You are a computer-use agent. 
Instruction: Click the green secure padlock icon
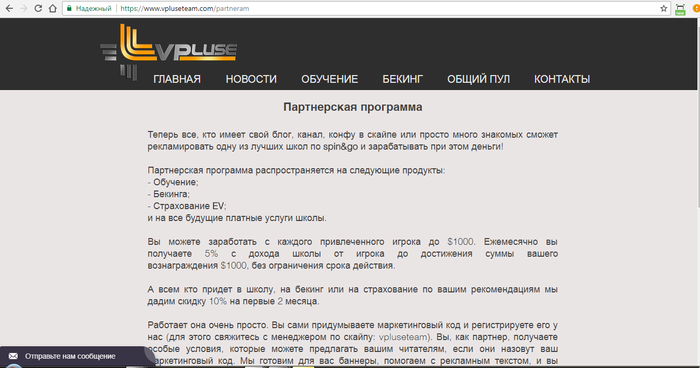[x=69, y=8]
